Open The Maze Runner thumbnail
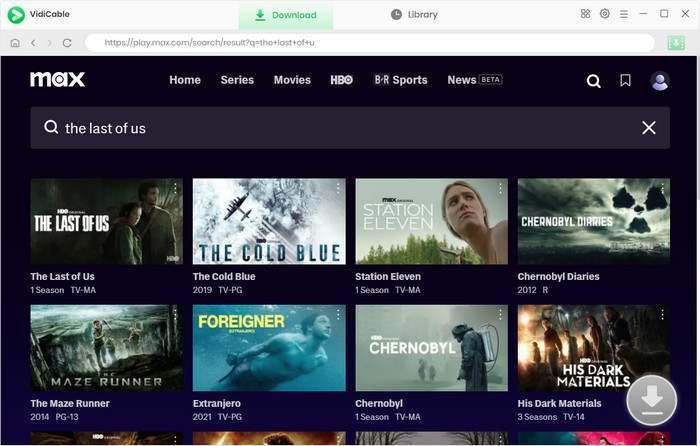The width and height of the screenshot is (700, 446). click(107, 348)
